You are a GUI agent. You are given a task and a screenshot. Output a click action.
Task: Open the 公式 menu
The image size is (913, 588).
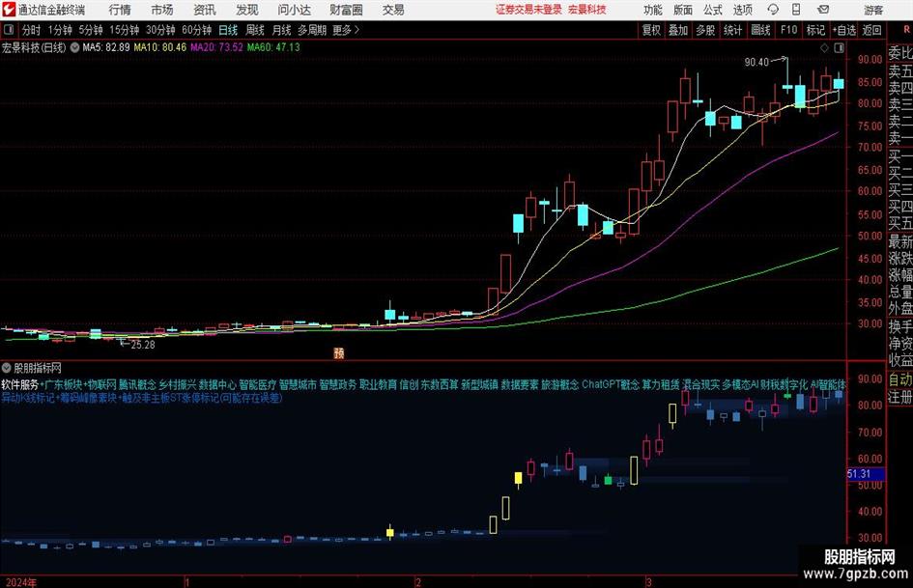pos(713,10)
